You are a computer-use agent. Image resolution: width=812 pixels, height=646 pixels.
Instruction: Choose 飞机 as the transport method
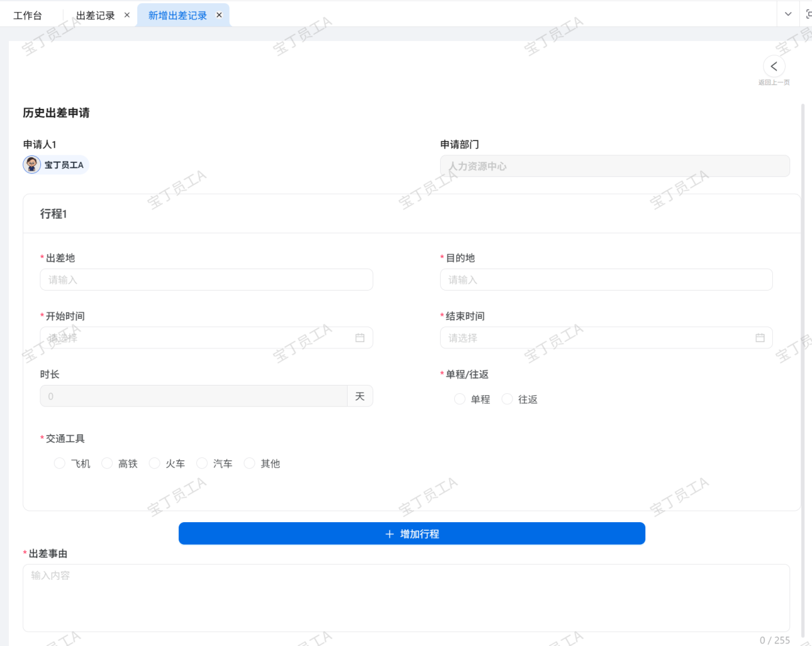(60, 463)
